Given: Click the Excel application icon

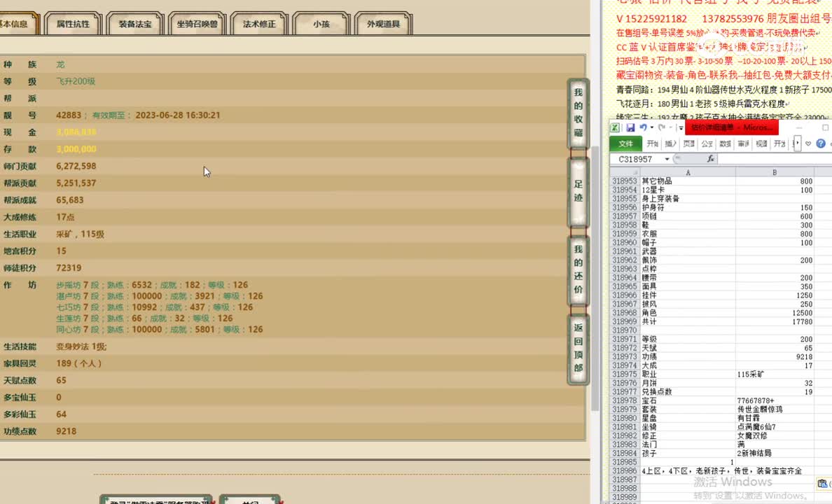Looking at the screenshot, I should 615,127.
